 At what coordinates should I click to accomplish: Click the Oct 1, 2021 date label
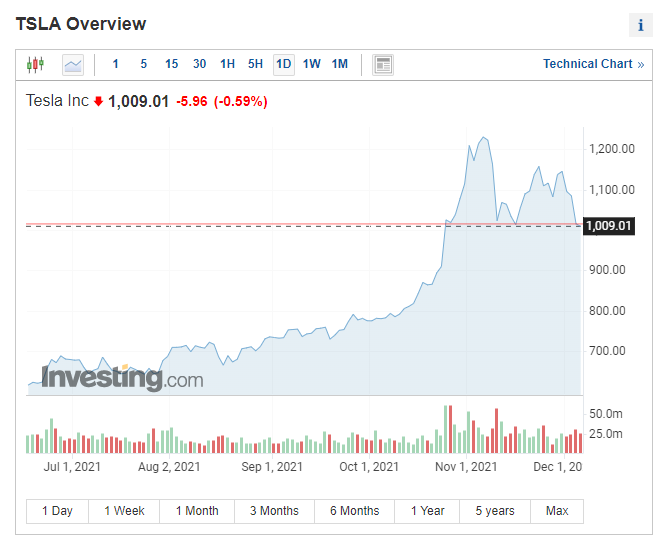[x=369, y=467]
